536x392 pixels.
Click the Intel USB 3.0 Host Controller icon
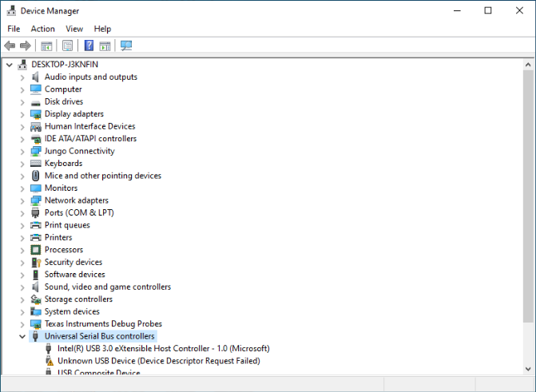click(x=49, y=349)
